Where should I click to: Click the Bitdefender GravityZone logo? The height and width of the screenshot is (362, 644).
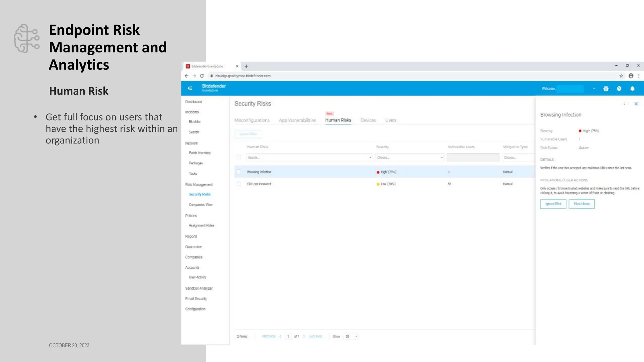(x=214, y=88)
